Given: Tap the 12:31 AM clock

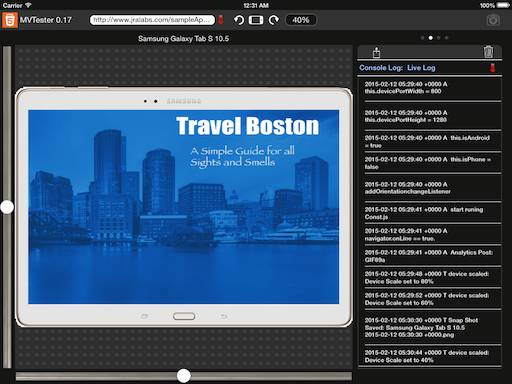Looking at the screenshot, I should pyautogui.click(x=256, y=5).
